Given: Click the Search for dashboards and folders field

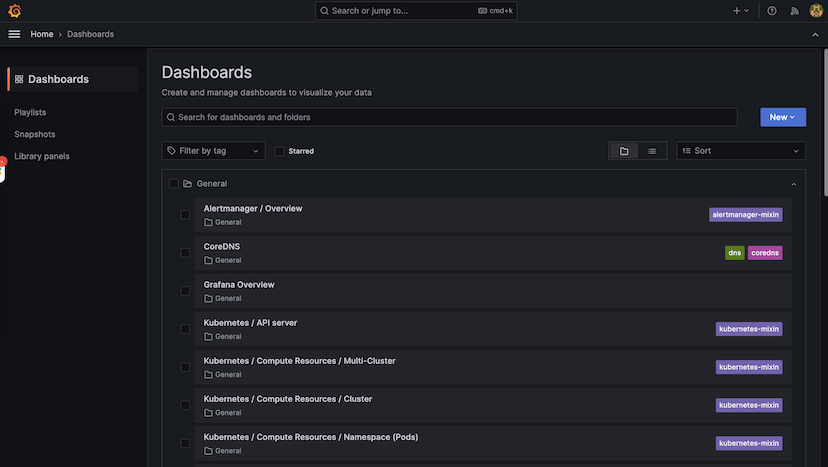Looking at the screenshot, I should (449, 117).
